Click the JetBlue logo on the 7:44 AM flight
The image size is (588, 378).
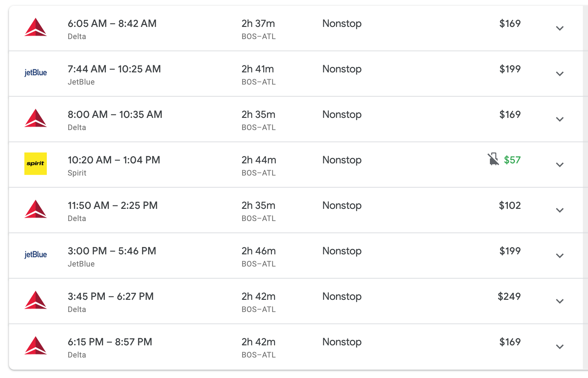(36, 73)
